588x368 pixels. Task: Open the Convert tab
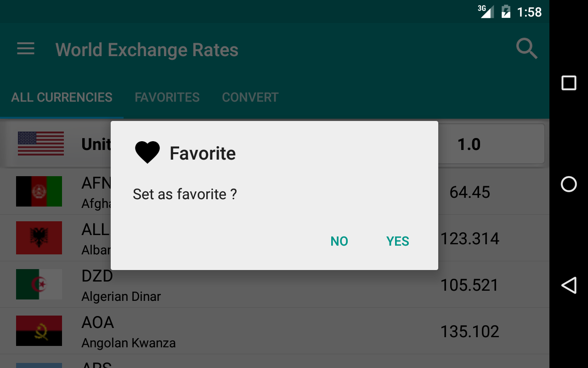(250, 98)
